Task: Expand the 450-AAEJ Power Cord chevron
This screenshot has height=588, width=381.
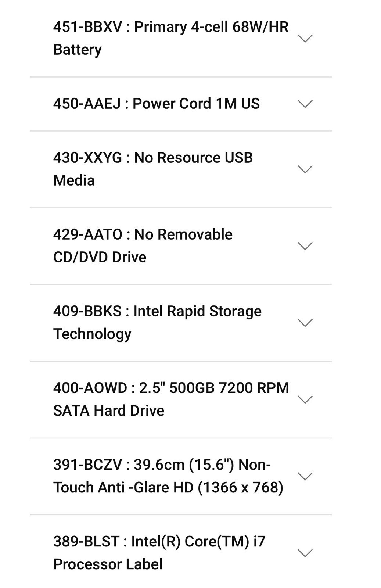Action: click(305, 104)
